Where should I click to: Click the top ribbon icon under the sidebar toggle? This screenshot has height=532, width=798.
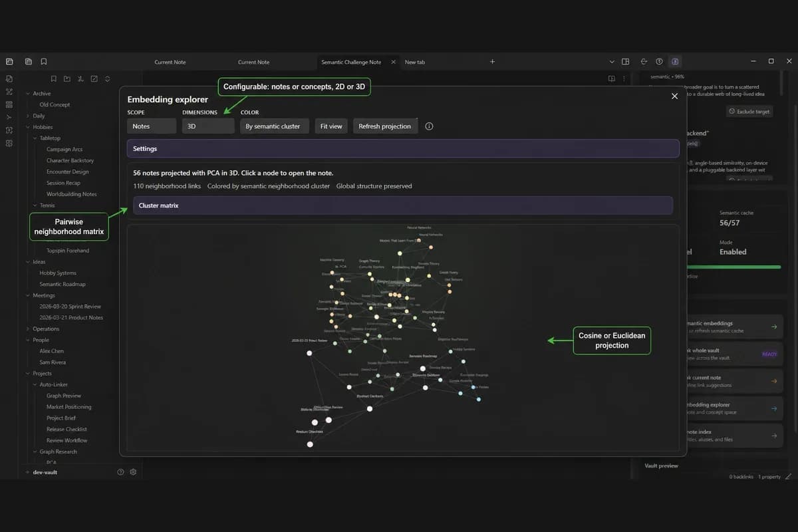pos(9,78)
